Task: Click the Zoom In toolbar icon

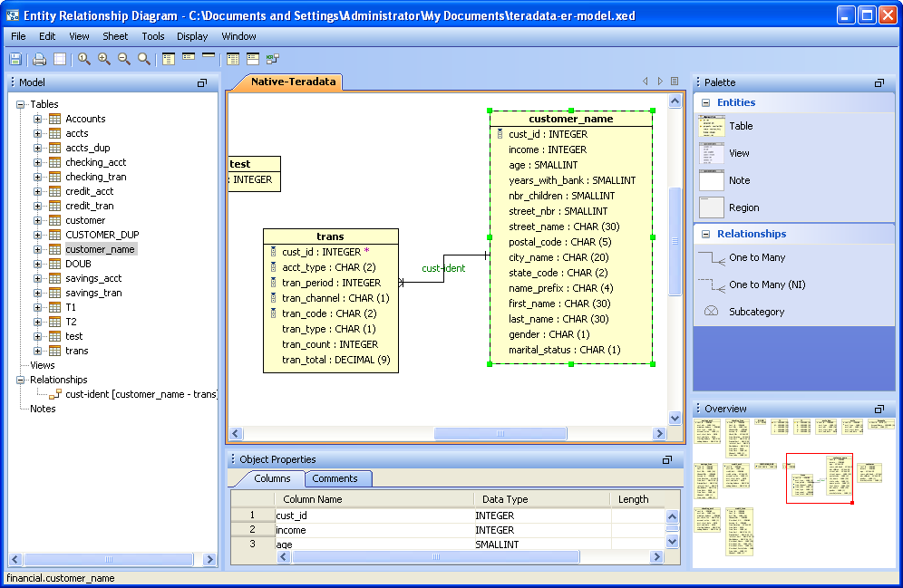Action: pos(102,59)
